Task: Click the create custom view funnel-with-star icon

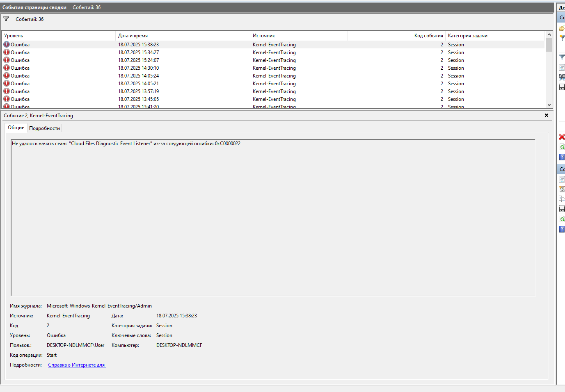Action: pos(562,38)
